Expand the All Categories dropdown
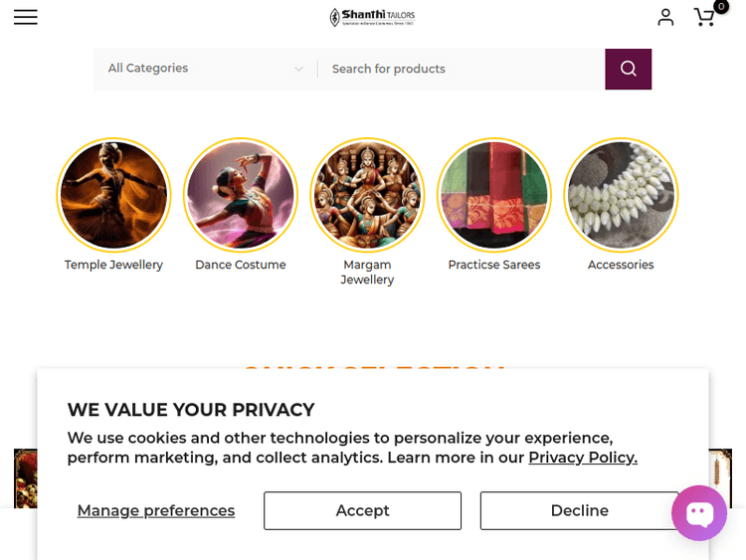 tap(205, 69)
